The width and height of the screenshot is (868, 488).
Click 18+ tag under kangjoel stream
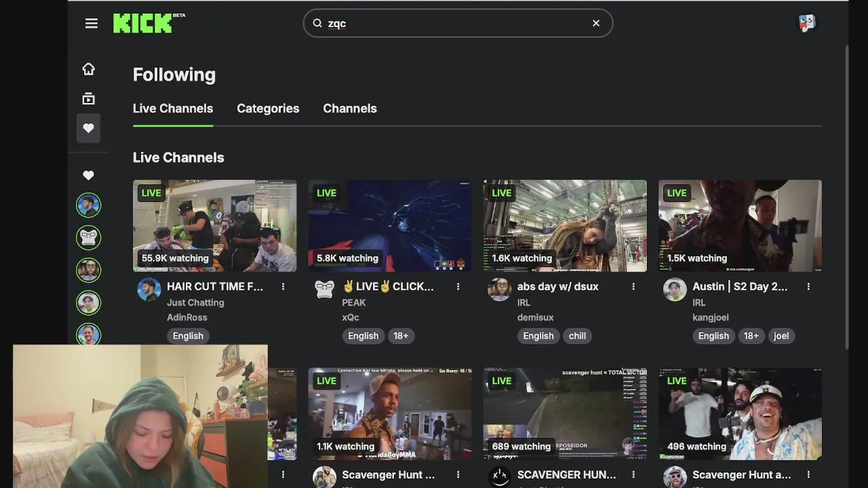click(751, 335)
